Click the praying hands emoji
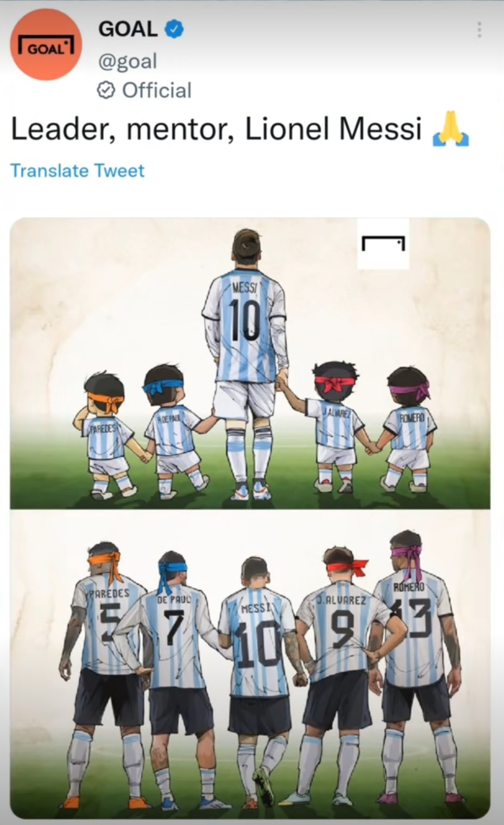This screenshot has width=504, height=825. pos(451,129)
